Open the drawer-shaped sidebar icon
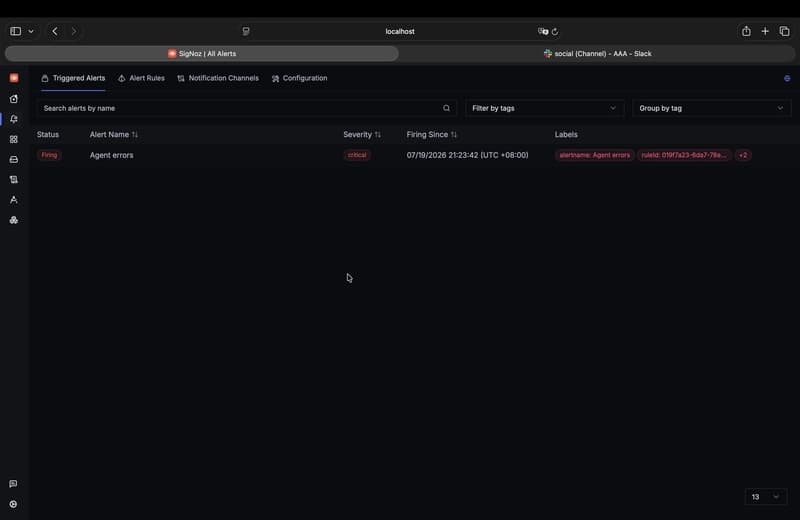Screen dimensions: 800x520 tap(14, 160)
